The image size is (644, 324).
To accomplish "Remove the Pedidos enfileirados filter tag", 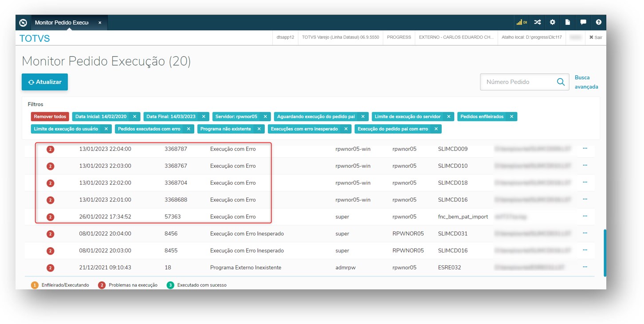I will pos(511,117).
